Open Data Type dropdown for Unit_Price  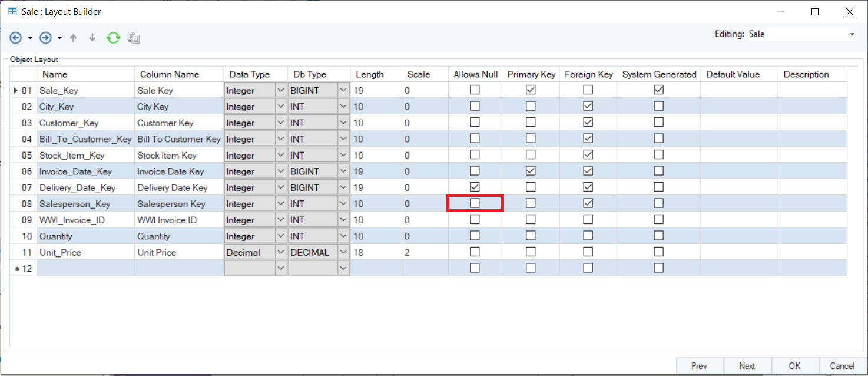point(280,252)
